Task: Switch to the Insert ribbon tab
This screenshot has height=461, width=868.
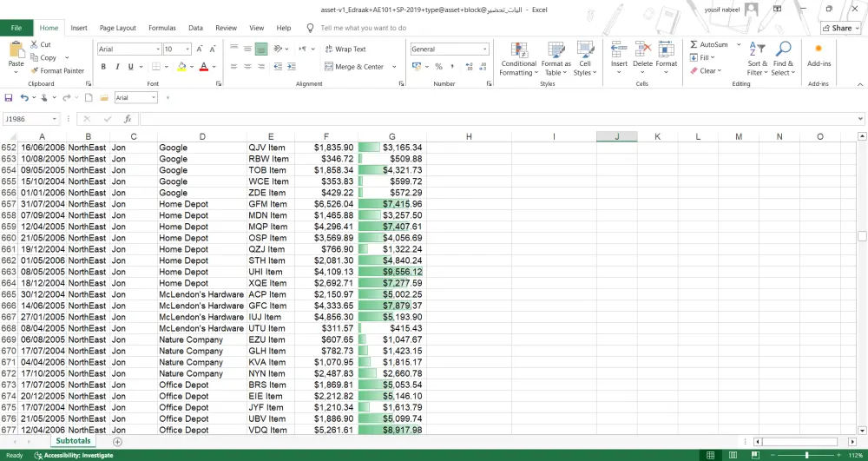Action: click(x=79, y=28)
